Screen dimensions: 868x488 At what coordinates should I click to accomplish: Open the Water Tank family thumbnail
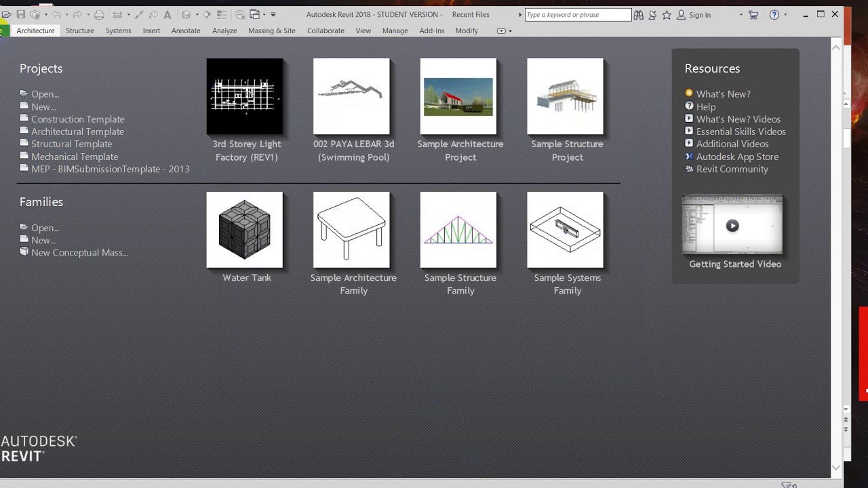coord(245,230)
